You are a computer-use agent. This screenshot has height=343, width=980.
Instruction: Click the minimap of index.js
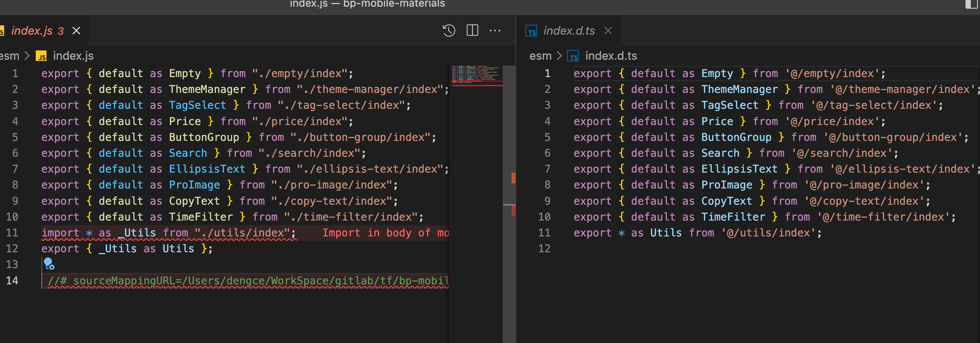(476, 76)
